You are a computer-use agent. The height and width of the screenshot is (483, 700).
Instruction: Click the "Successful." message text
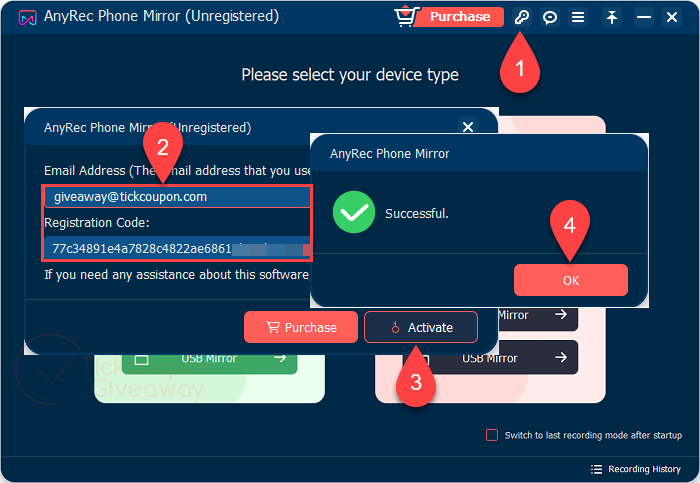417,214
